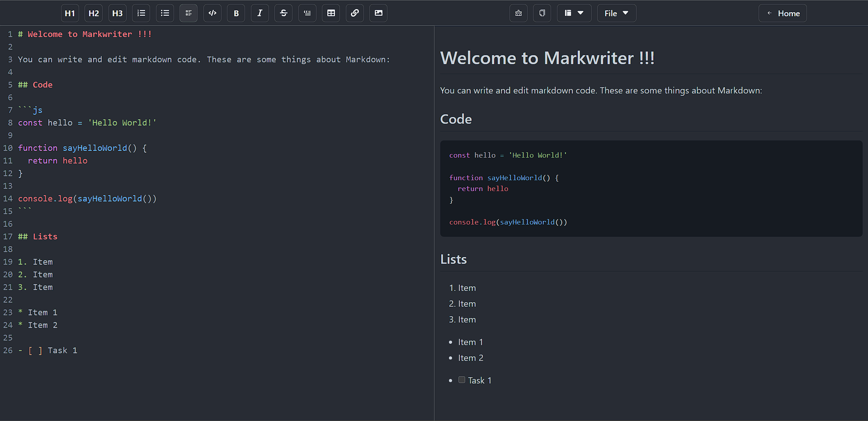Place cursor on '# Welcome to Markwriter !!!' editor line

(x=85, y=34)
